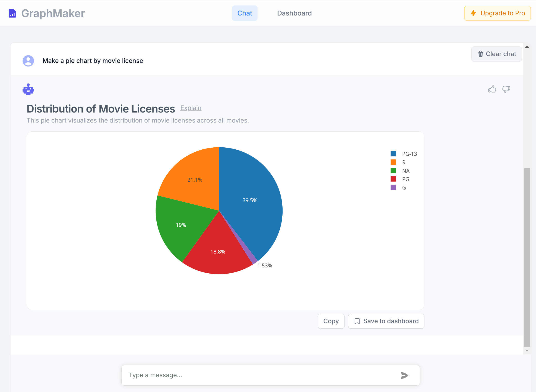The height and width of the screenshot is (392, 536).
Task: Switch to the Chat tab
Action: pos(245,13)
